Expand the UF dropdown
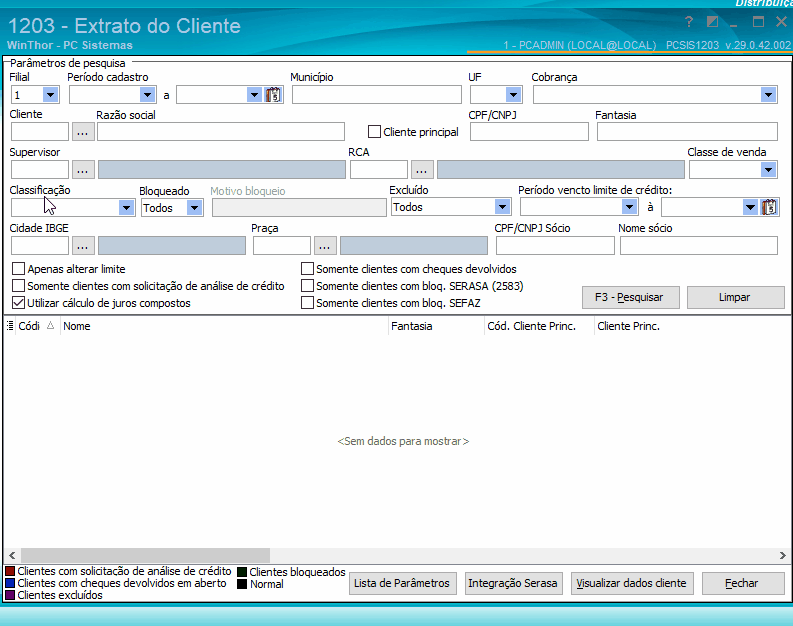 pyautogui.click(x=513, y=95)
